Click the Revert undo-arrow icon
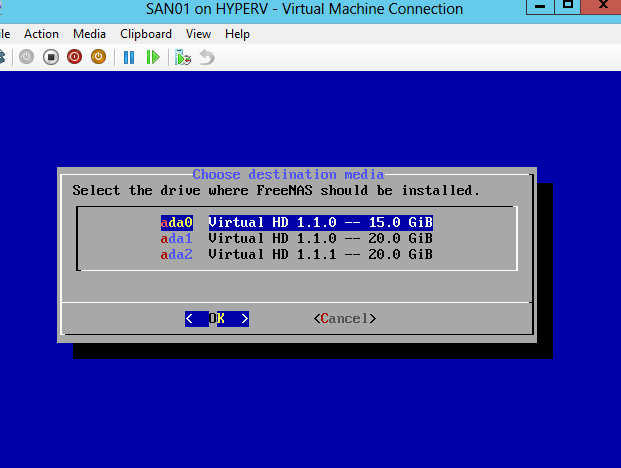 207,57
